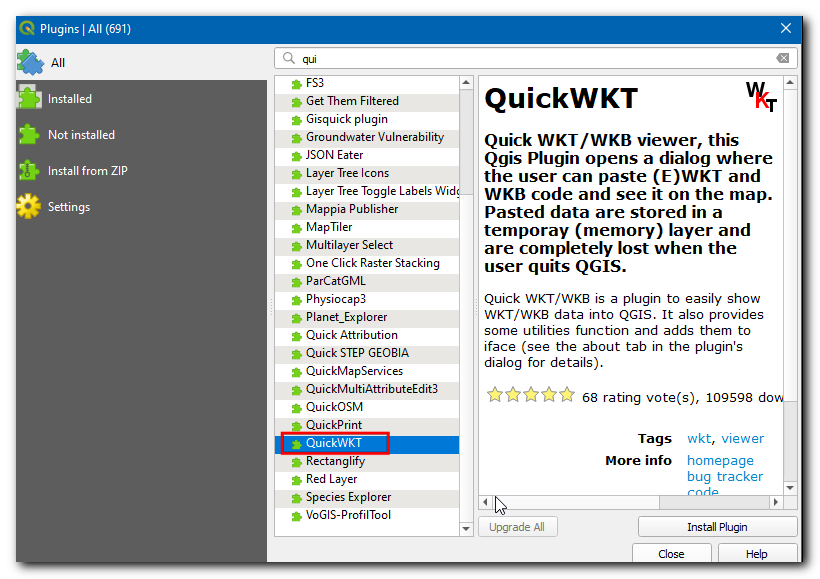
Task: Close the dialog with the Close button
Action: [671, 553]
